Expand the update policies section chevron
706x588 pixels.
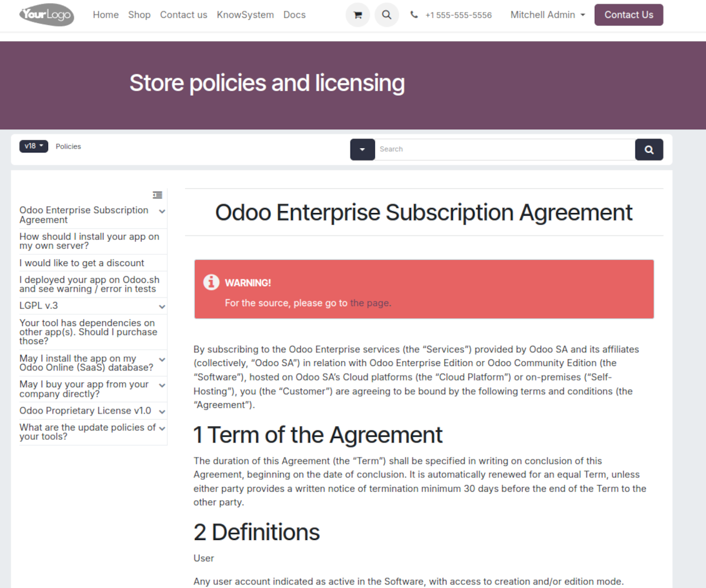click(x=162, y=429)
